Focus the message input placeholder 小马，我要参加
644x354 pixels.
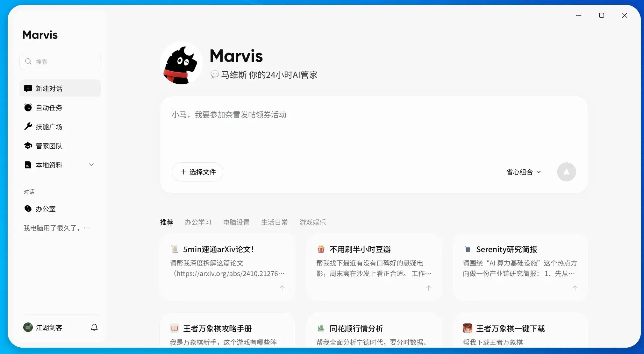coord(229,115)
